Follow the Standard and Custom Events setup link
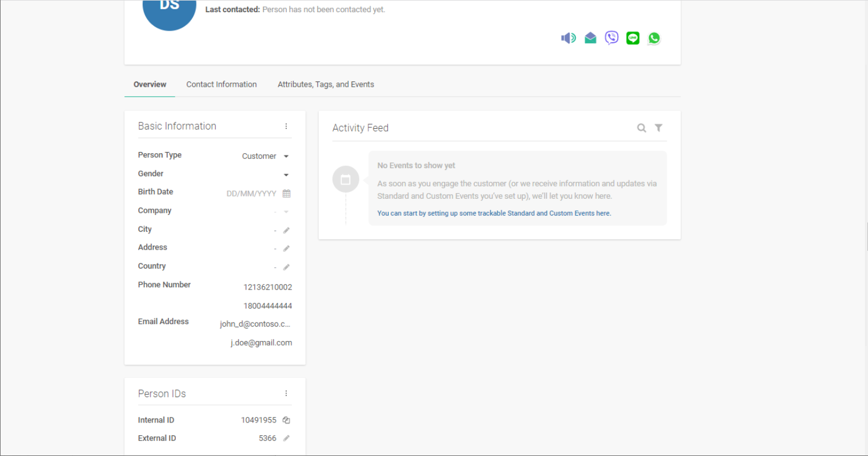The width and height of the screenshot is (868, 456). click(x=494, y=213)
